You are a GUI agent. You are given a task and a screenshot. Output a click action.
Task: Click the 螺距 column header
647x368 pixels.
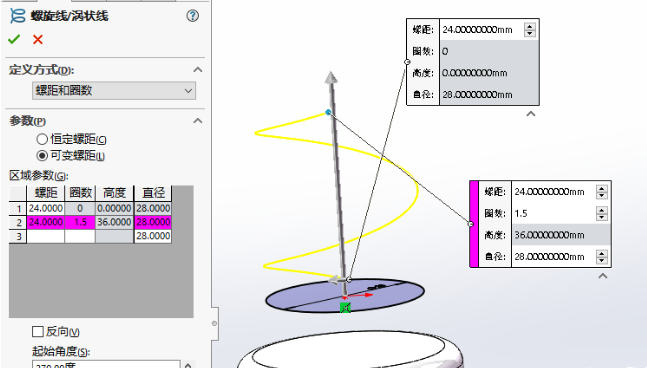click(45, 193)
